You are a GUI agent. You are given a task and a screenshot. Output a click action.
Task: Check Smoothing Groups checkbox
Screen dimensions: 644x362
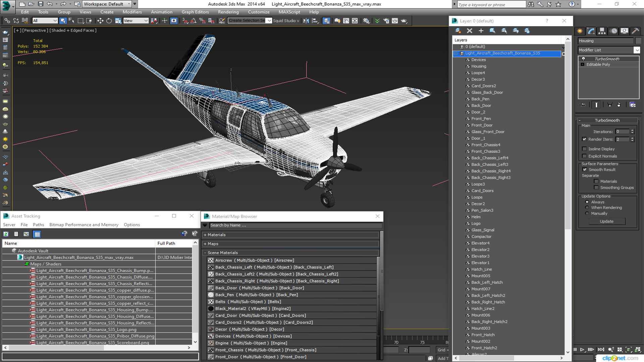(596, 188)
